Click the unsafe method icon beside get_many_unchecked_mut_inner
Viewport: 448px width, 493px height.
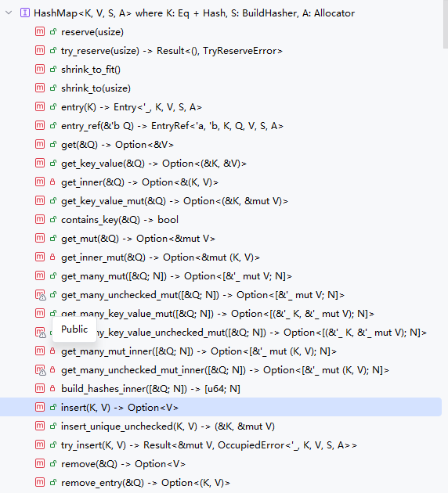click(x=40, y=370)
